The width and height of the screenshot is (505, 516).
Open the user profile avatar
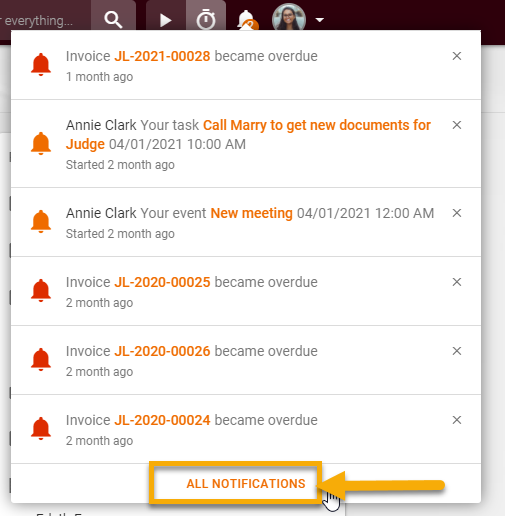coord(289,17)
